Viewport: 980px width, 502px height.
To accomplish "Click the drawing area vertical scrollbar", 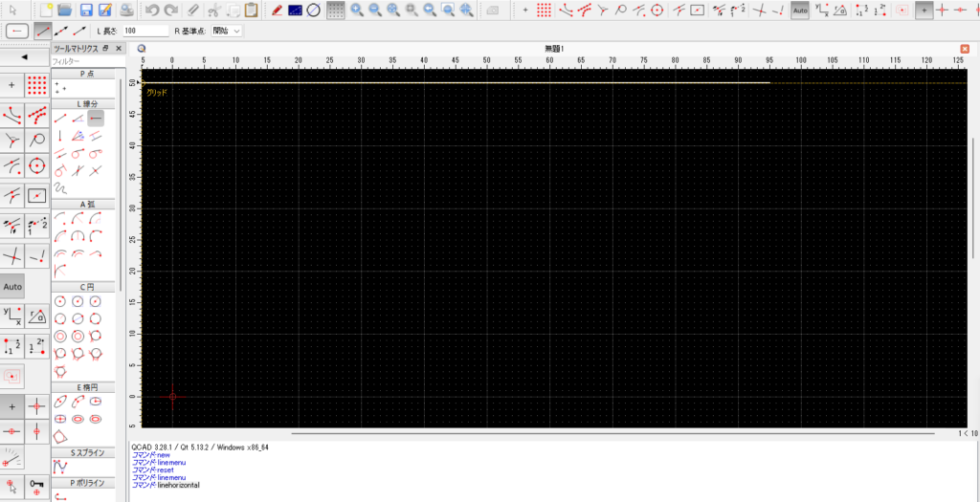I will (x=973, y=197).
